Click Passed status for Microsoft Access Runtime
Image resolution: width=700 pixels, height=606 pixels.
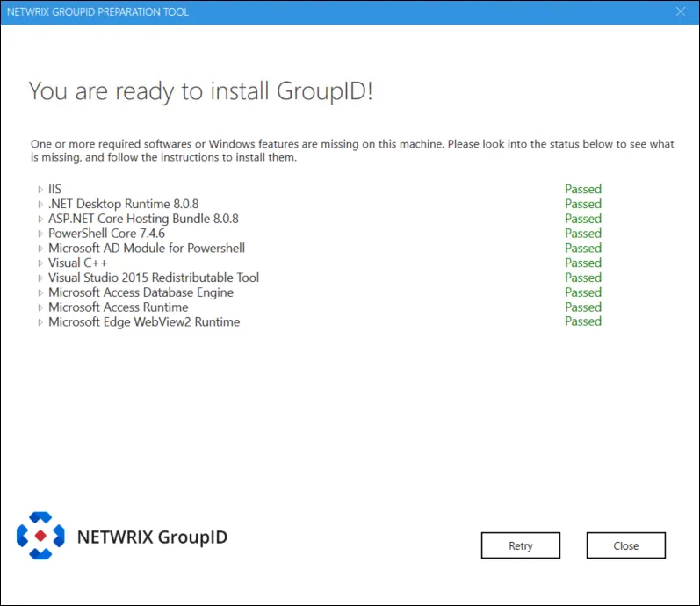click(x=583, y=307)
